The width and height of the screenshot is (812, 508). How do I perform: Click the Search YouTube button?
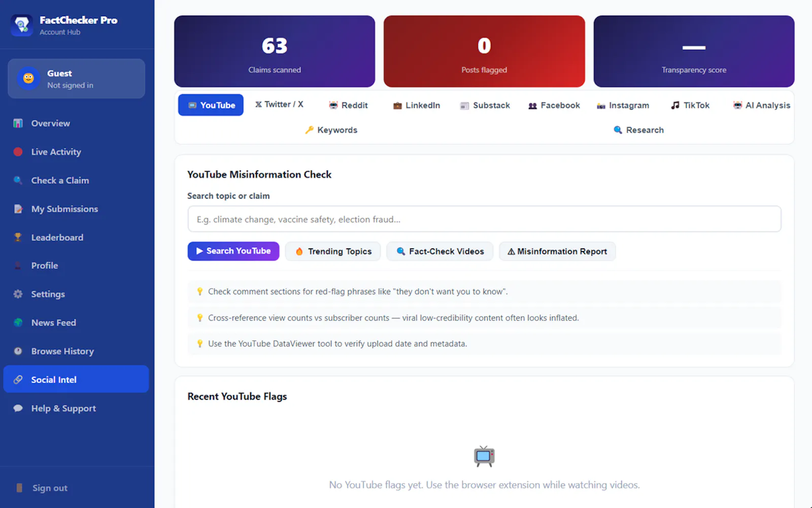tap(233, 251)
